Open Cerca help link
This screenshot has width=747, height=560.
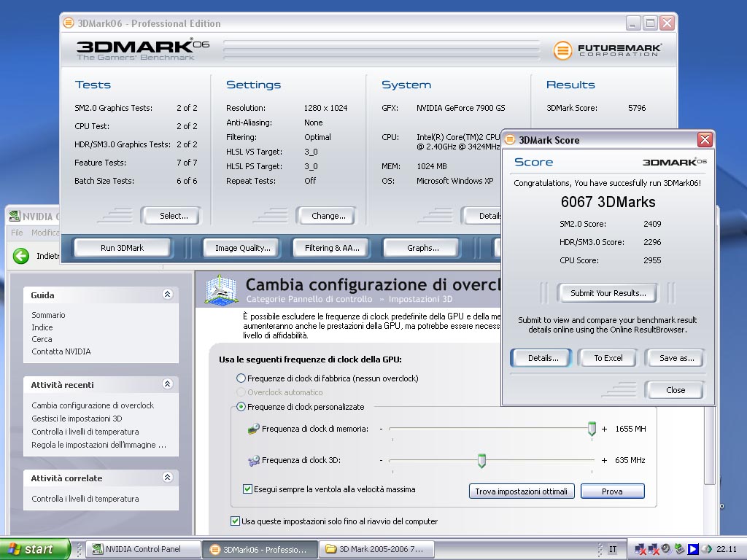pos(42,339)
